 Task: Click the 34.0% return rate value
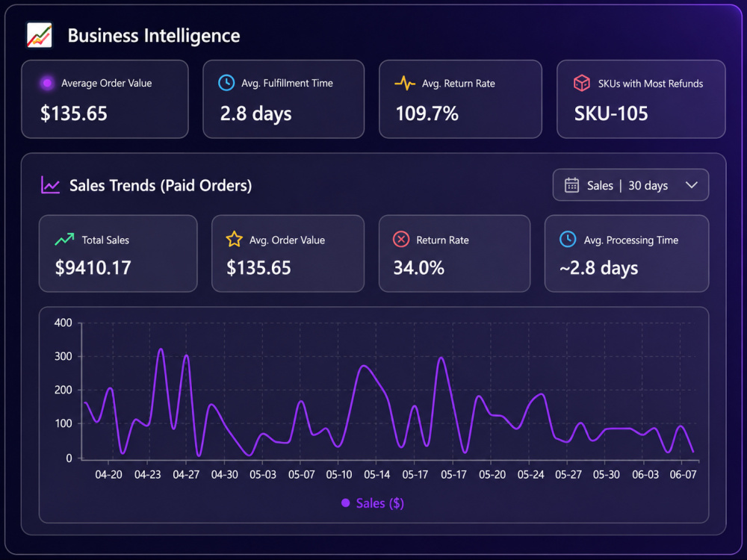click(419, 267)
